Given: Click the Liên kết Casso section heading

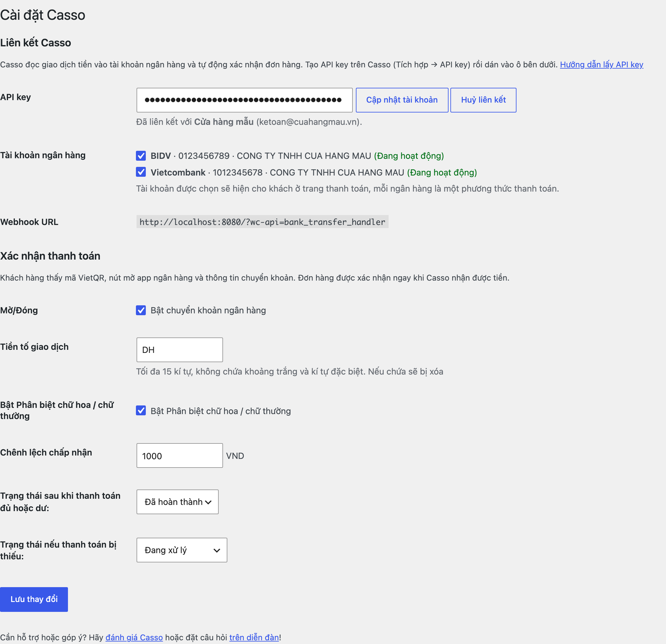Looking at the screenshot, I should [x=36, y=43].
